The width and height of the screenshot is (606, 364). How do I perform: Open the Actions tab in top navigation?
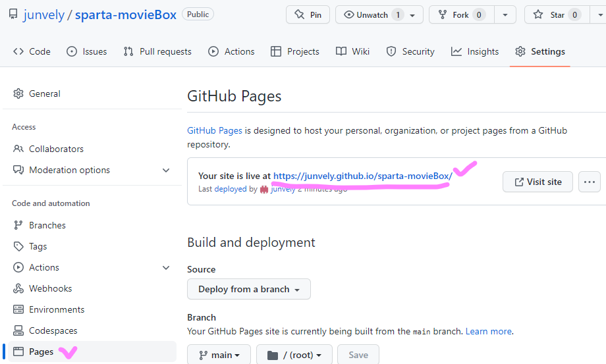coord(231,51)
